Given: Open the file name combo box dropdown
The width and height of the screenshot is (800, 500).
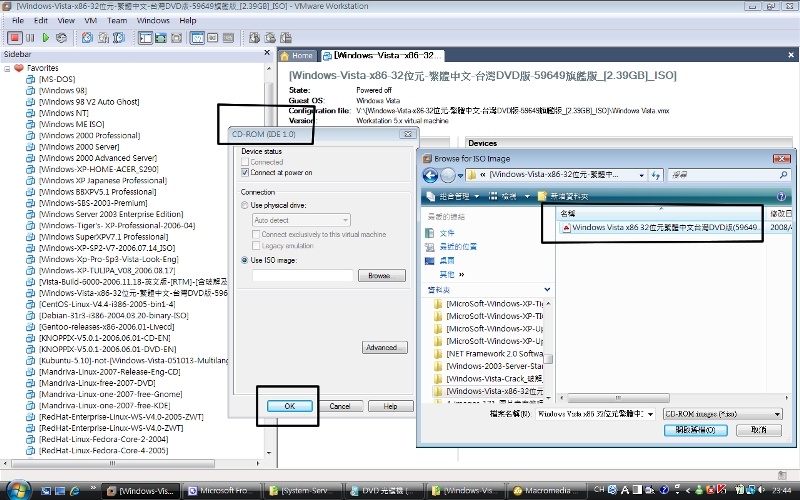Looking at the screenshot, I should [651, 414].
